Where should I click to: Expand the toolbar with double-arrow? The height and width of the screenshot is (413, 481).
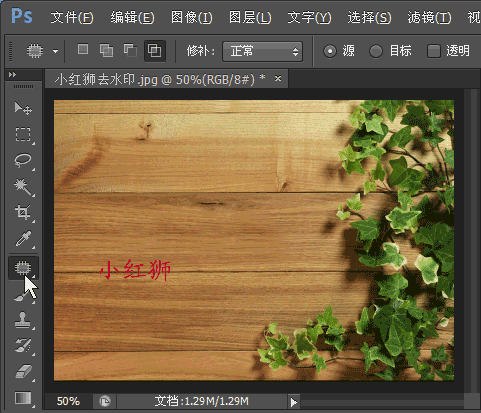[12, 75]
